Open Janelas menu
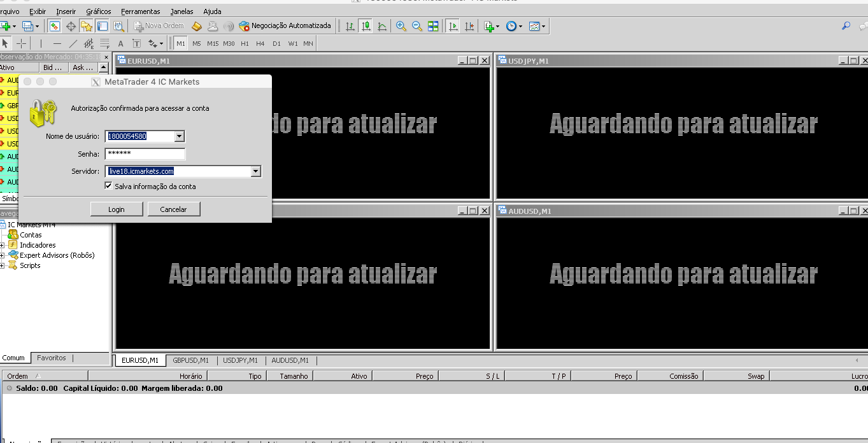The image size is (868, 443). tap(181, 11)
